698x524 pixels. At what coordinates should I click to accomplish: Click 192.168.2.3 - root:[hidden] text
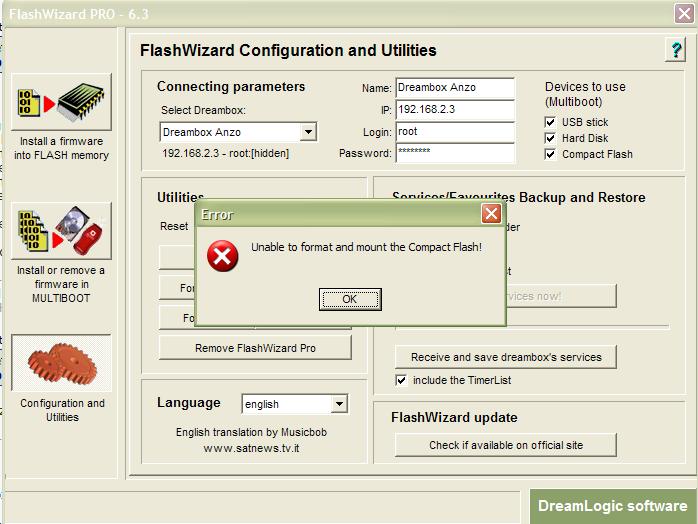226,154
